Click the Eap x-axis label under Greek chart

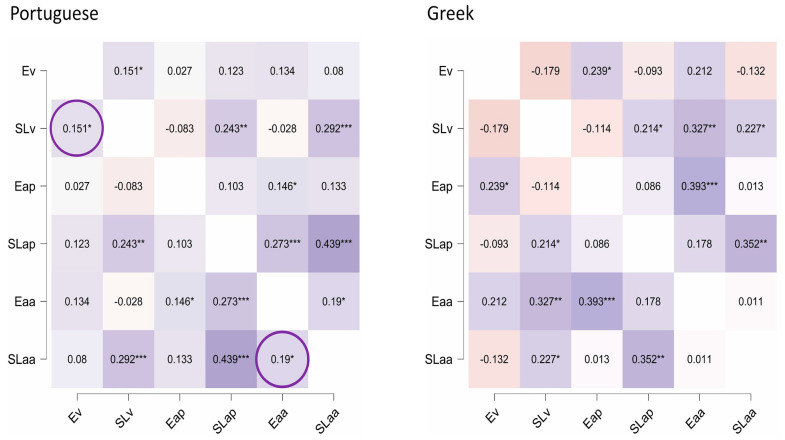click(592, 418)
